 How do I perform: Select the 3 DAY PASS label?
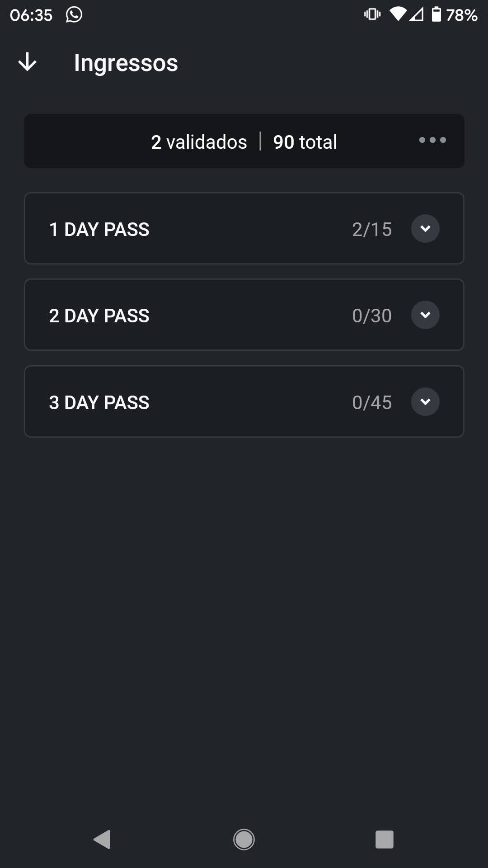[99, 402]
